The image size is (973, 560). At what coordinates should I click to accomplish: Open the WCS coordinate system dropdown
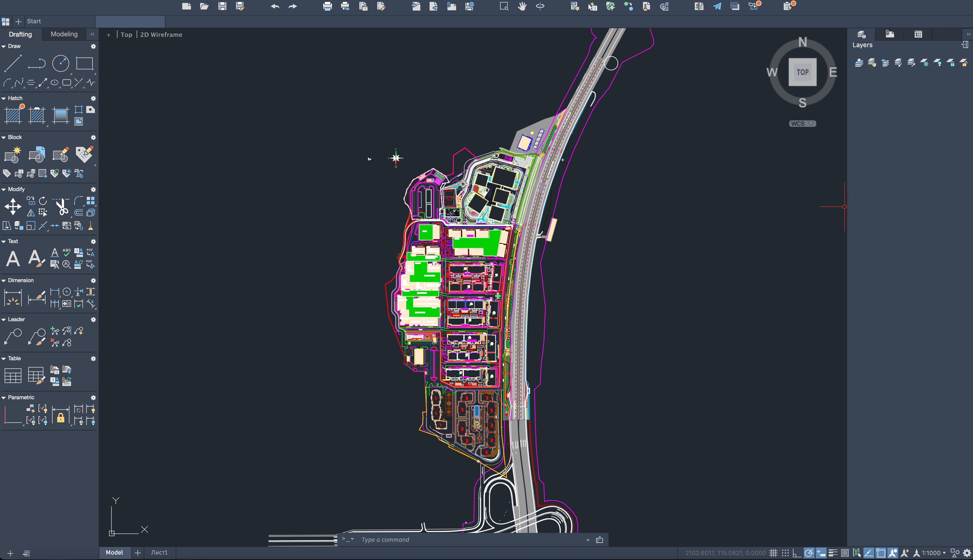(802, 123)
